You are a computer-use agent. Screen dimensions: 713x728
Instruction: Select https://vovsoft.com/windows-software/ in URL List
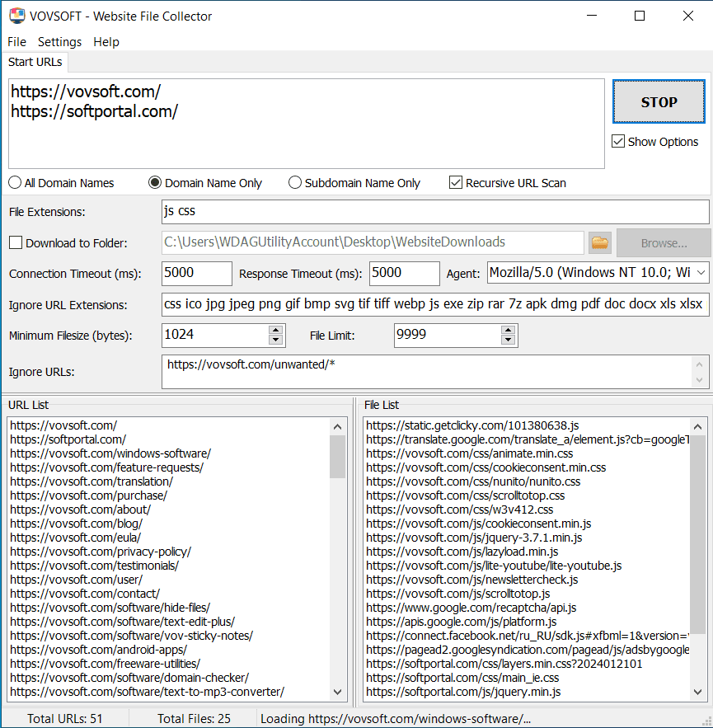click(x=110, y=453)
